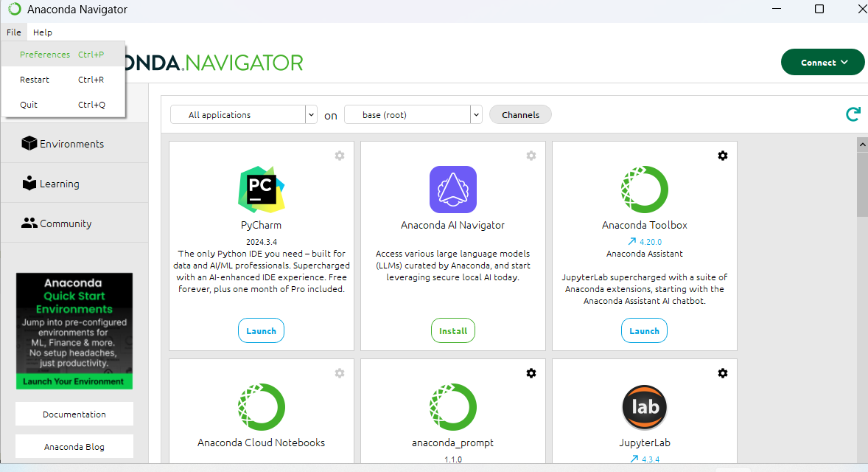868x472 pixels.
Task: Open the anaconda_prompt gear options
Action: (x=531, y=373)
